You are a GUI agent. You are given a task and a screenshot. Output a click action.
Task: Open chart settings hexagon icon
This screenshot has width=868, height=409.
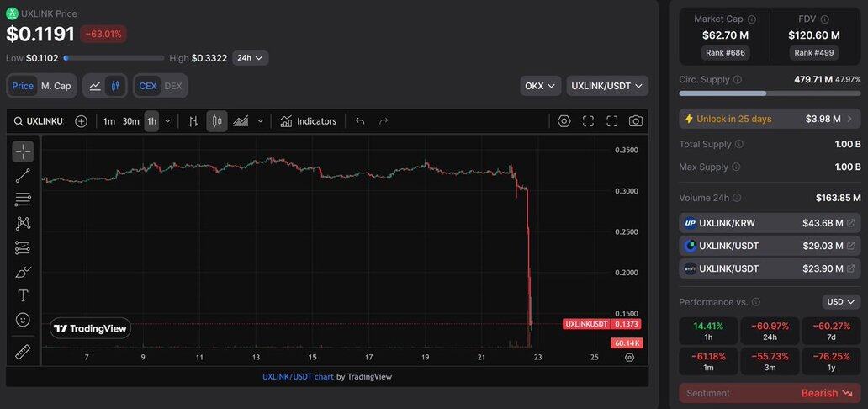click(564, 121)
